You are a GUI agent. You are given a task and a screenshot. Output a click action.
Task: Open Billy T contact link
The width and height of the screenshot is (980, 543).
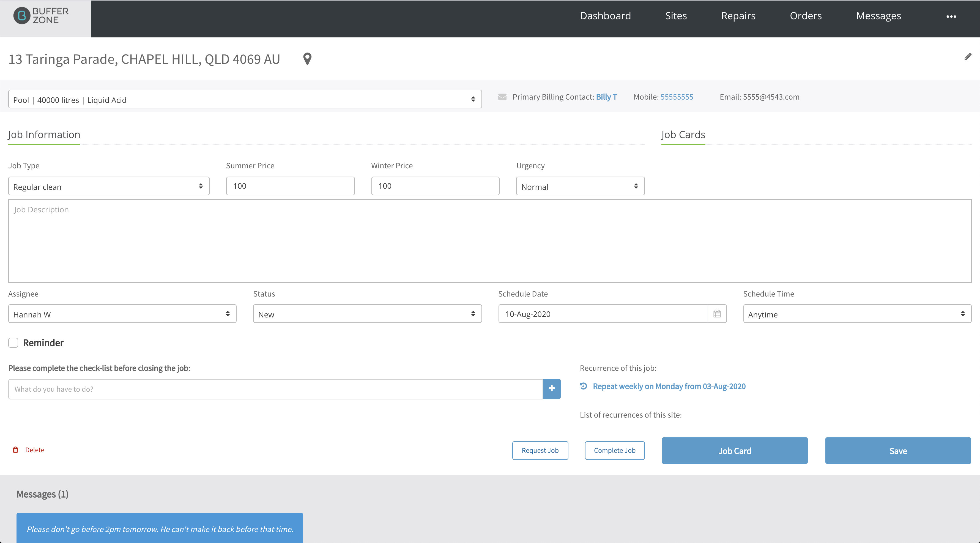[x=606, y=97]
